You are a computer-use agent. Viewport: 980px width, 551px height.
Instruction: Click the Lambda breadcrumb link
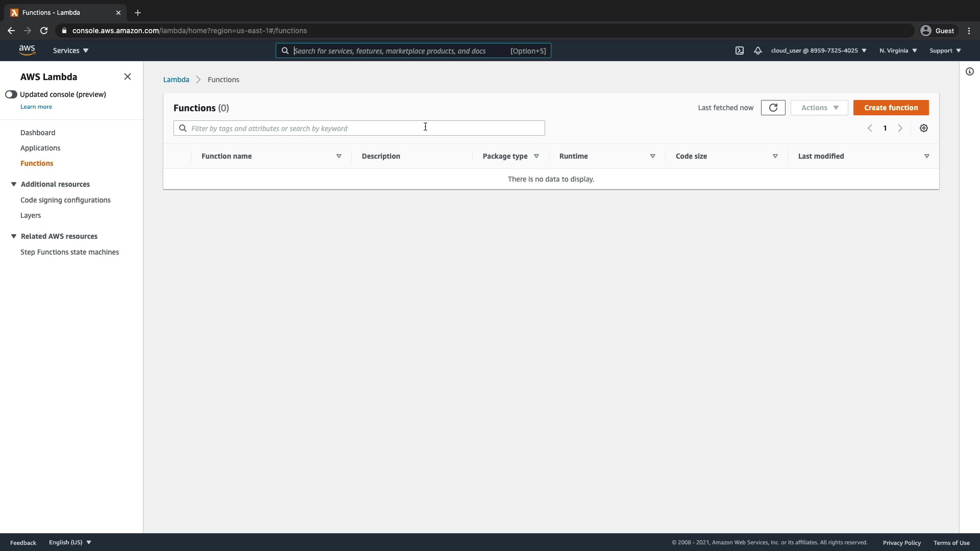[x=176, y=80]
